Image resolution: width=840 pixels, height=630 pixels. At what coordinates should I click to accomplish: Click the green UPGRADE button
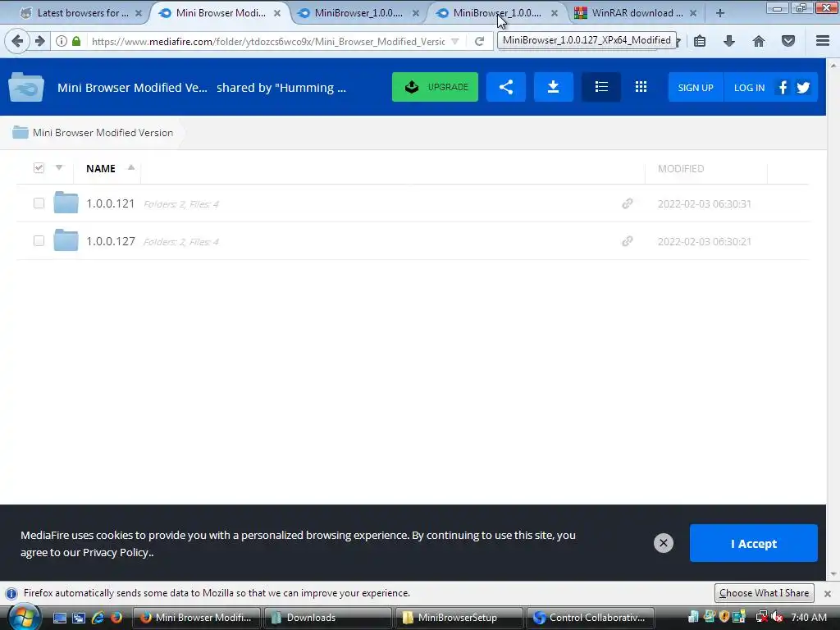click(435, 87)
